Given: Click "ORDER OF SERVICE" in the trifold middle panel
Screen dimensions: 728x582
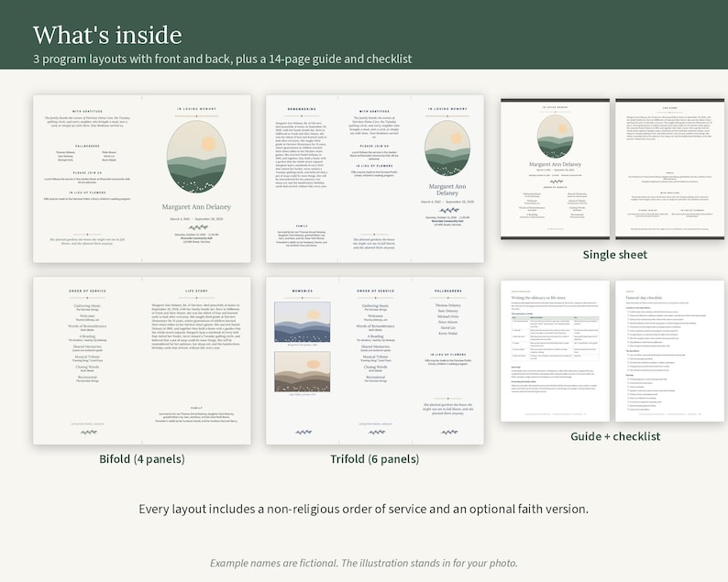Looking at the screenshot, I should pos(375,291).
